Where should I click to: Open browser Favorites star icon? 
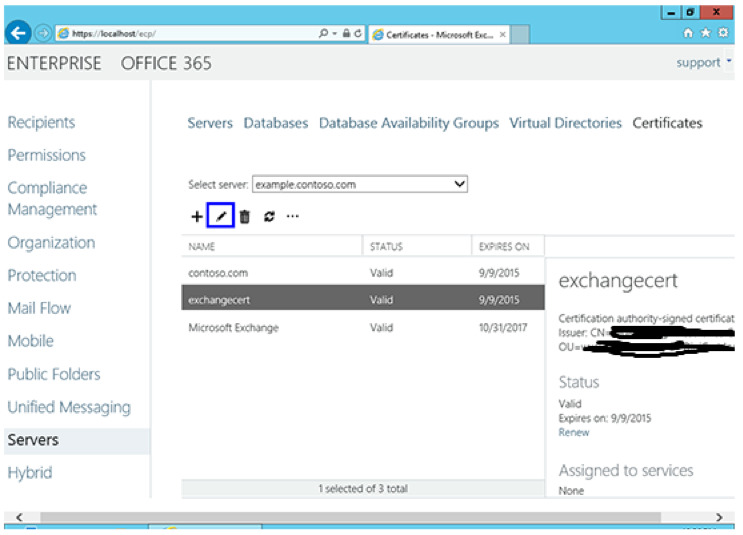[706, 33]
